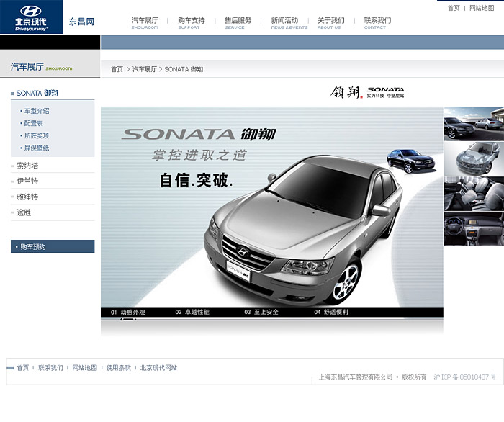Click the 沪ICP备05018487号 text

tap(465, 377)
